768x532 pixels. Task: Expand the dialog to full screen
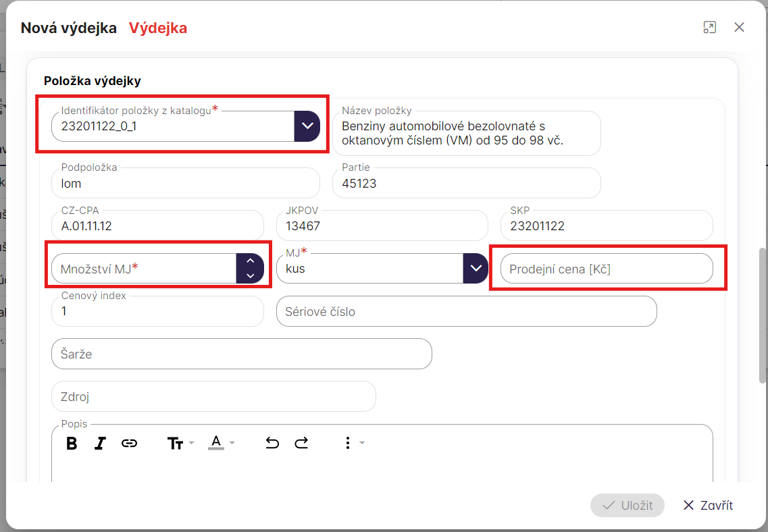[709, 28]
